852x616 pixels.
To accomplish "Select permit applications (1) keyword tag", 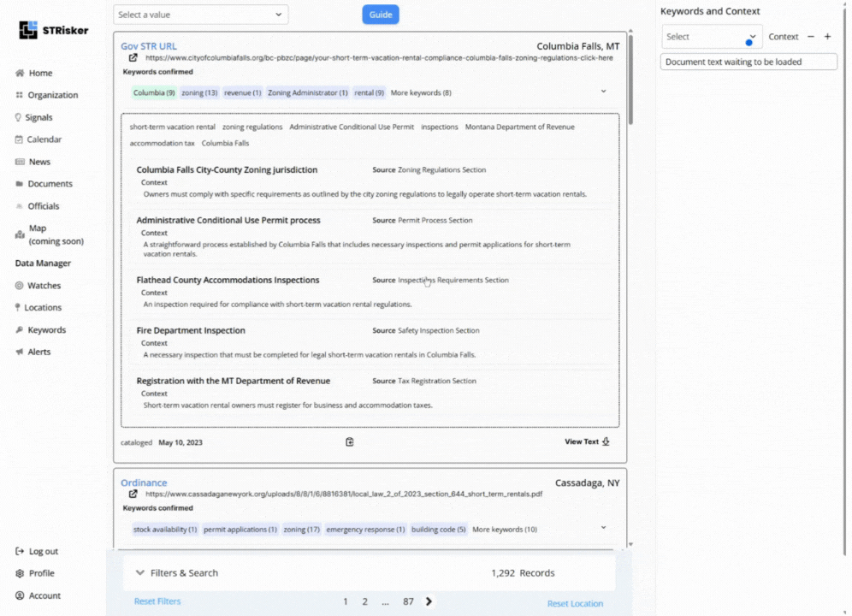I will coord(240,529).
